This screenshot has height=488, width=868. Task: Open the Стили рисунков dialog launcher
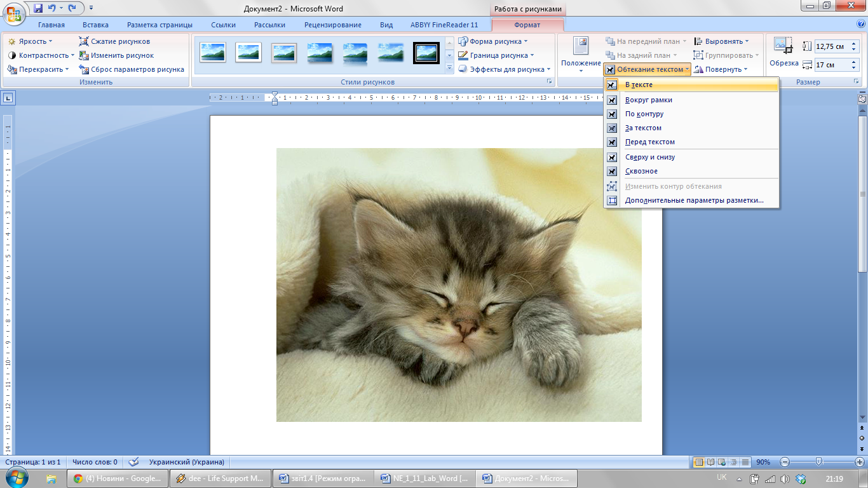[549, 82]
